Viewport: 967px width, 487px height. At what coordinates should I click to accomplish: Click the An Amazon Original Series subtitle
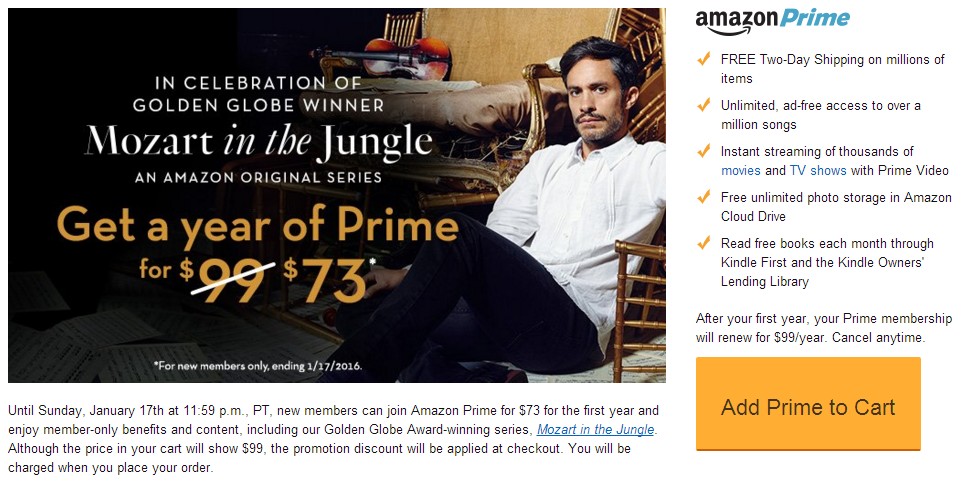point(258,178)
